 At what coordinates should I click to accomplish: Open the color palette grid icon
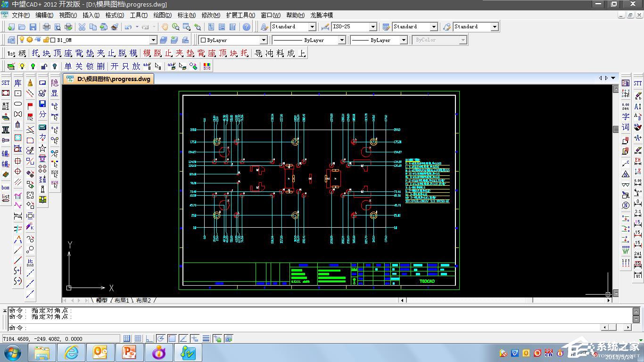click(x=207, y=66)
